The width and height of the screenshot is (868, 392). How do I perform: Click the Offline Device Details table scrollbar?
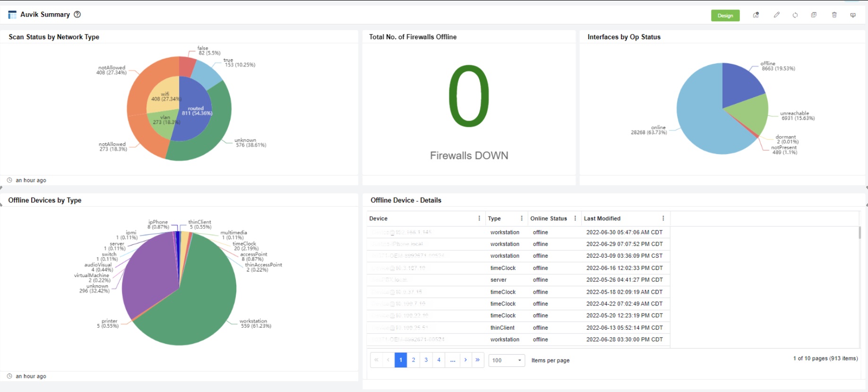(859, 233)
